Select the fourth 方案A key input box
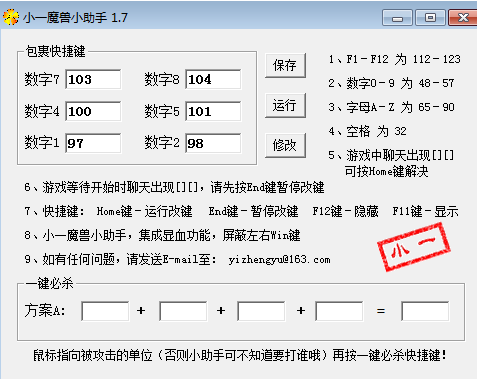477x379 pixels. 339,311
